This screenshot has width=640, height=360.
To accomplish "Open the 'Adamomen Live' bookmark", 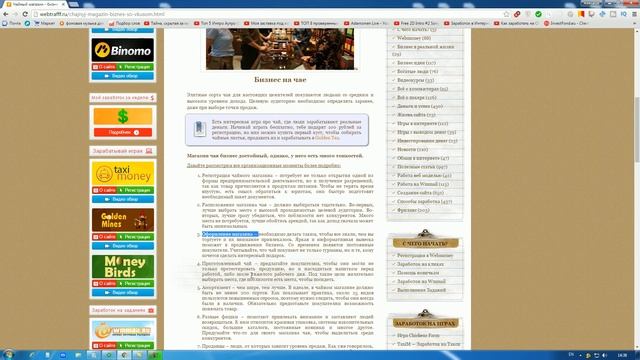I will coord(366,23).
